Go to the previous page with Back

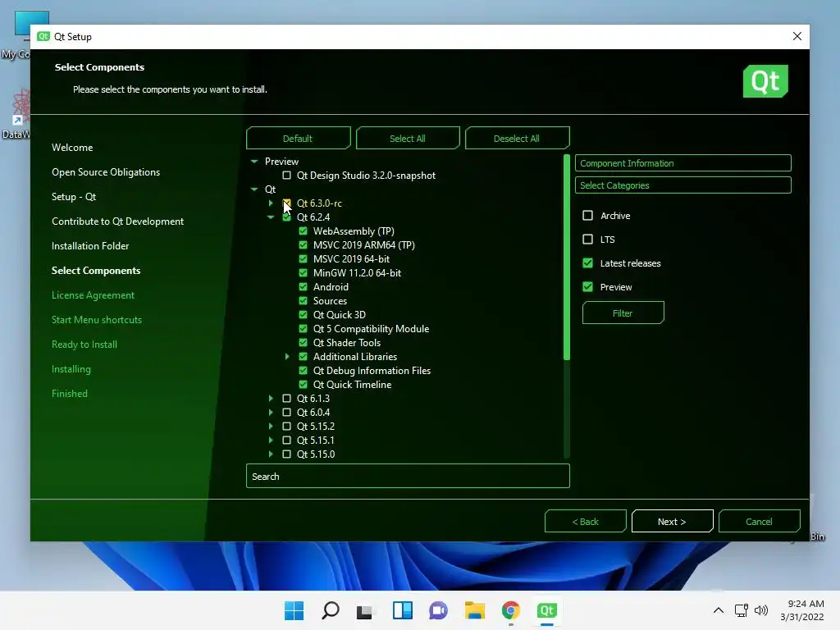[x=585, y=521]
